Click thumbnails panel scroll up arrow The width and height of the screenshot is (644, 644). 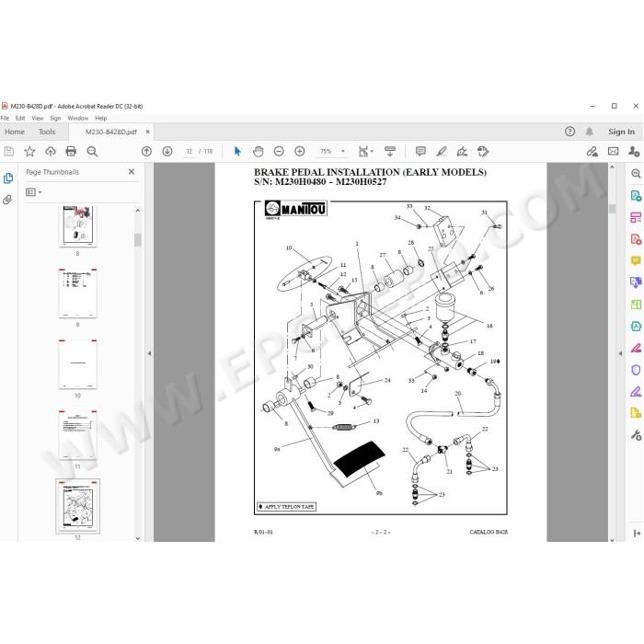coord(138,211)
